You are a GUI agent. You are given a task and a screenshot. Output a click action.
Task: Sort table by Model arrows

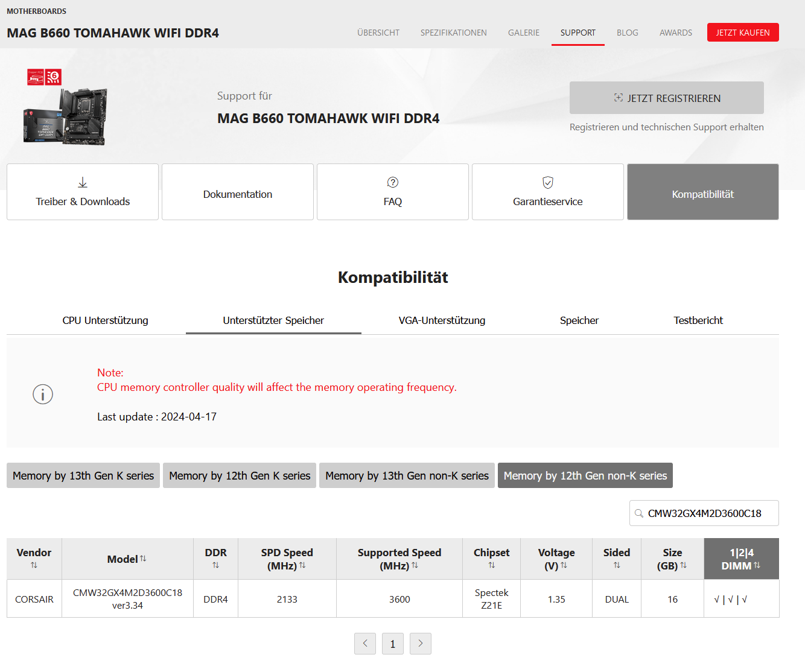pos(143,559)
